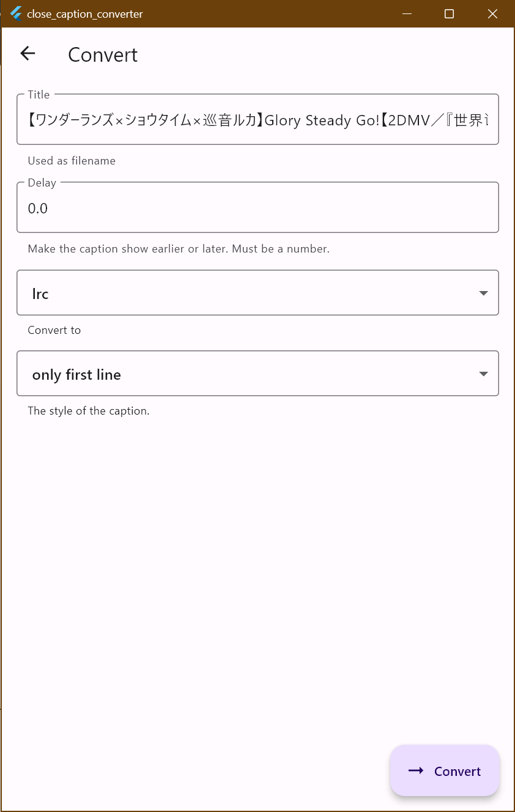This screenshot has width=515, height=812.
Task: Click the caption style dropdown chevron
Action: [x=483, y=373]
